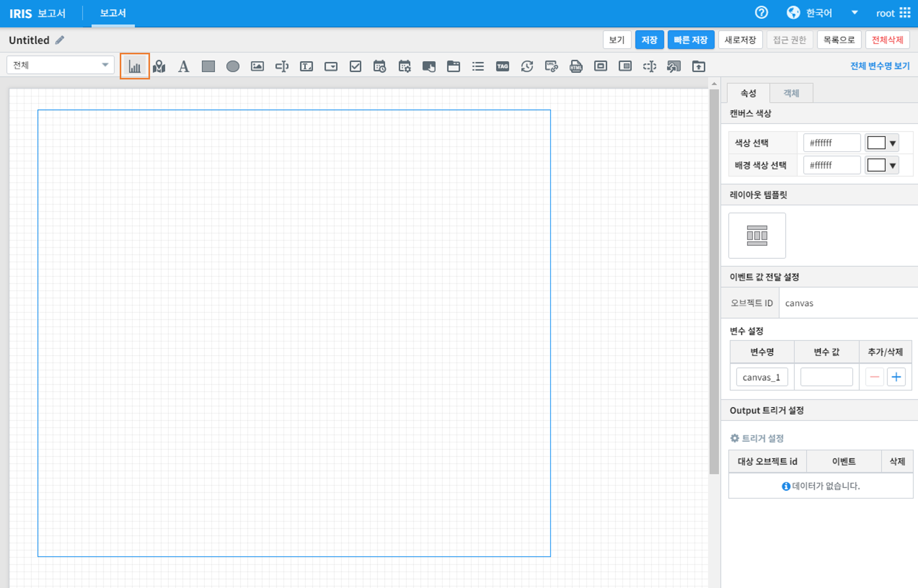The image size is (918, 588).
Task: Click the 색상 선택 hex input field
Action: tap(832, 143)
